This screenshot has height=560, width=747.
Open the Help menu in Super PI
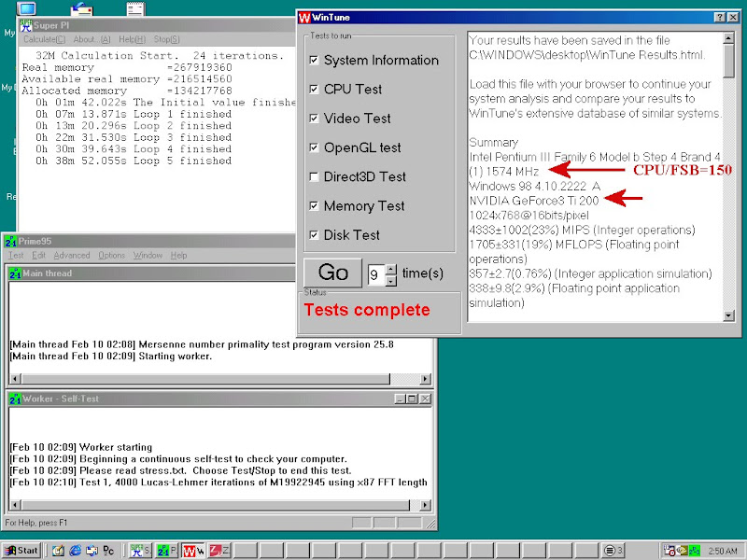[x=132, y=39]
